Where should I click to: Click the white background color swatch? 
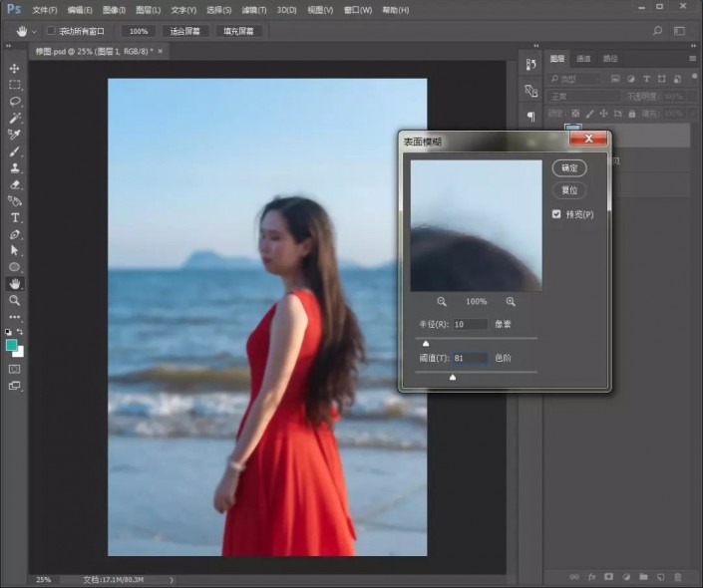[x=20, y=353]
